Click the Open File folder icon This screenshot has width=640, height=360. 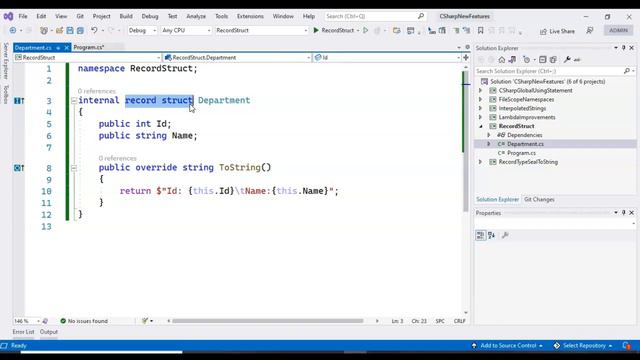60,31
